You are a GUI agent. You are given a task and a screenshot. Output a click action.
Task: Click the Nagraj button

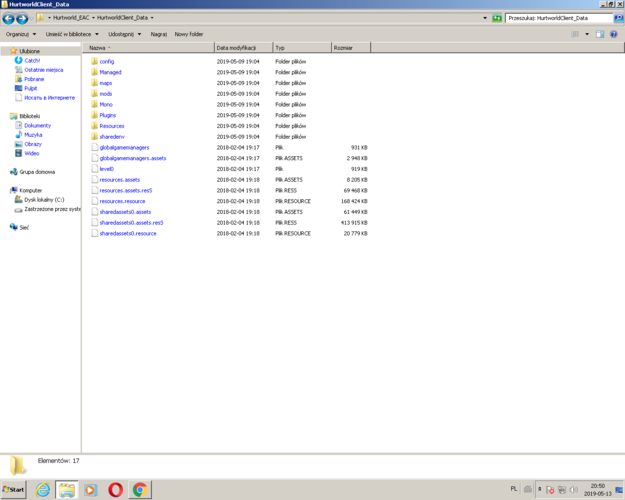tap(159, 34)
